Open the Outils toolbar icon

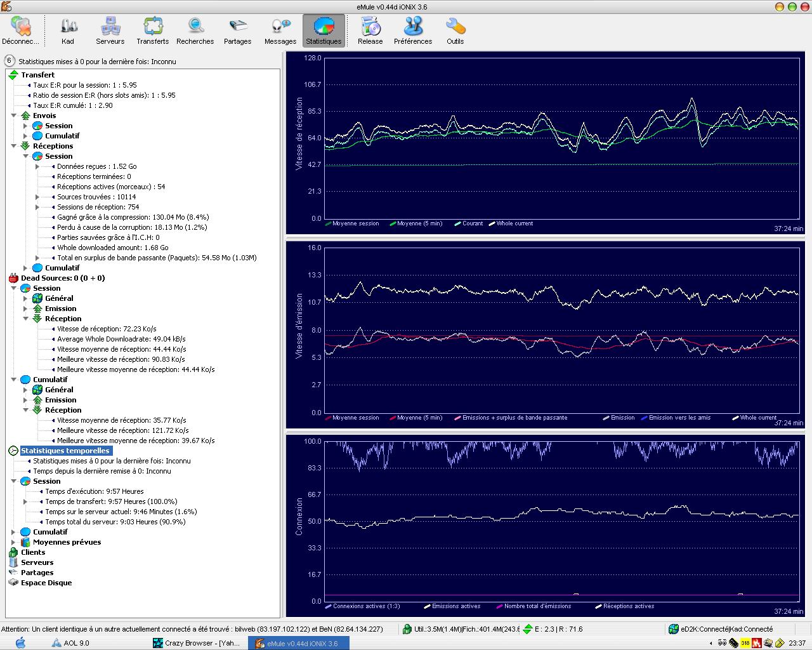(455, 30)
